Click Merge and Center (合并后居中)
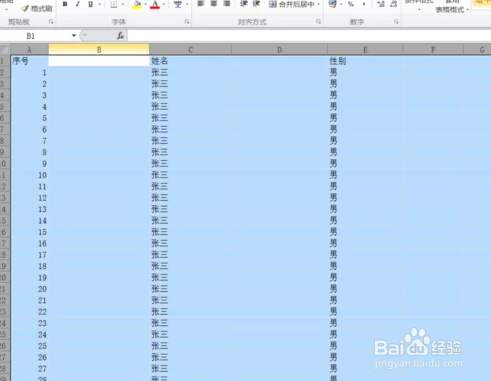The image size is (491, 381). click(292, 4)
